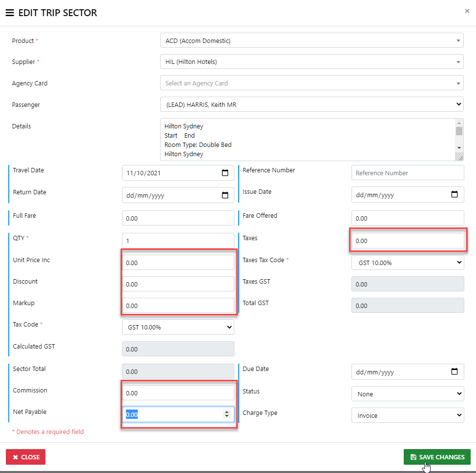This screenshot has width=476, height=473.
Task: Change the Charge Type dropdown
Action: 408,415
